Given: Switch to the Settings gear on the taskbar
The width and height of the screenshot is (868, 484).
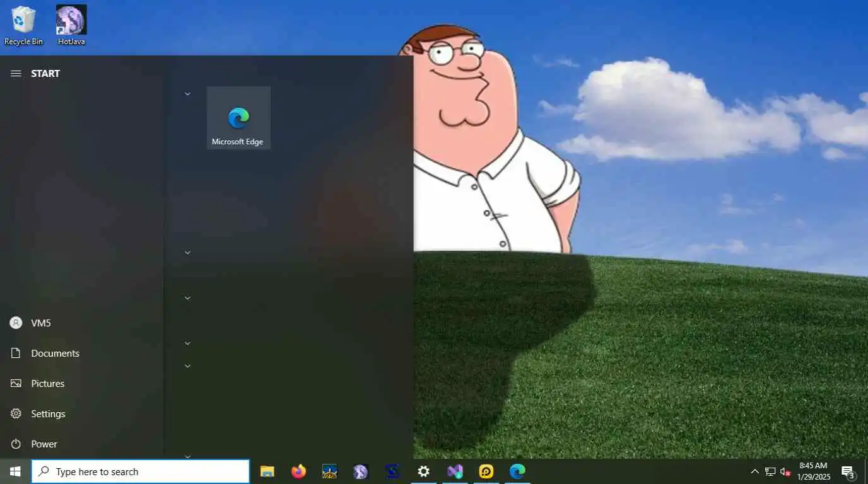Looking at the screenshot, I should tap(424, 471).
